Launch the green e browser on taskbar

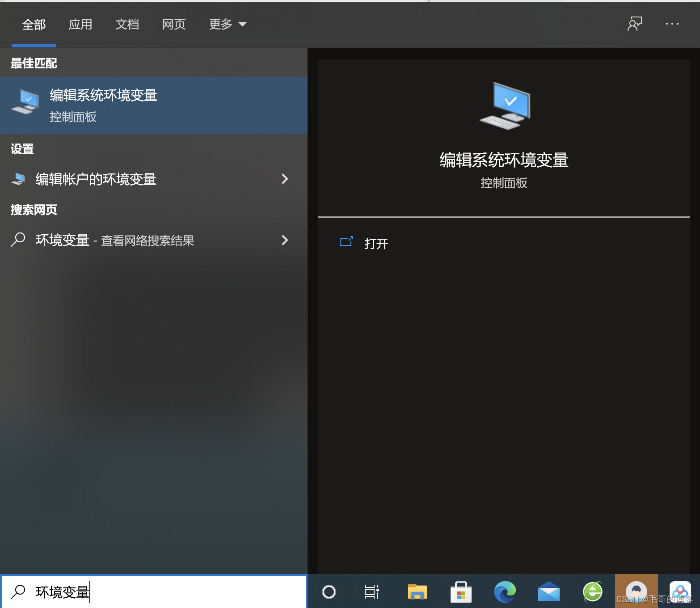pyautogui.click(x=593, y=592)
